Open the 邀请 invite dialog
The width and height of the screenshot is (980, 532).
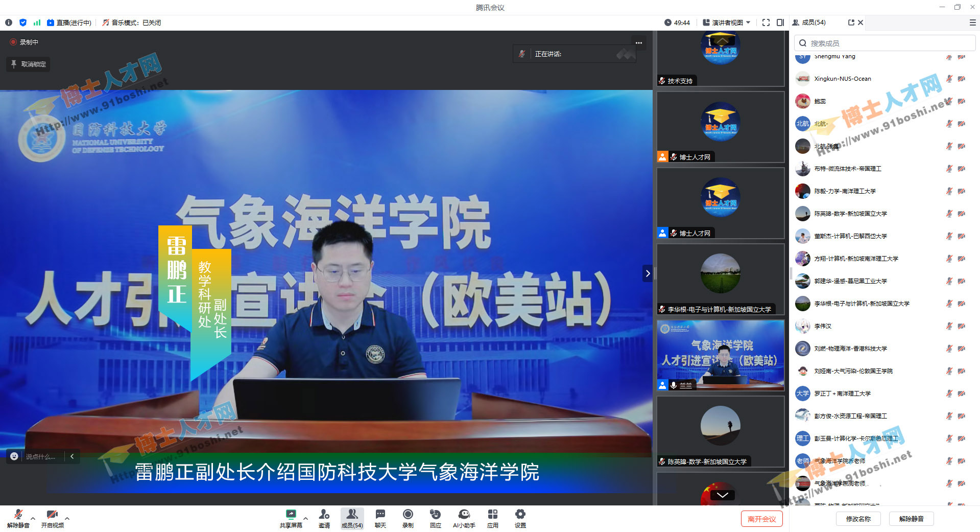click(x=324, y=518)
